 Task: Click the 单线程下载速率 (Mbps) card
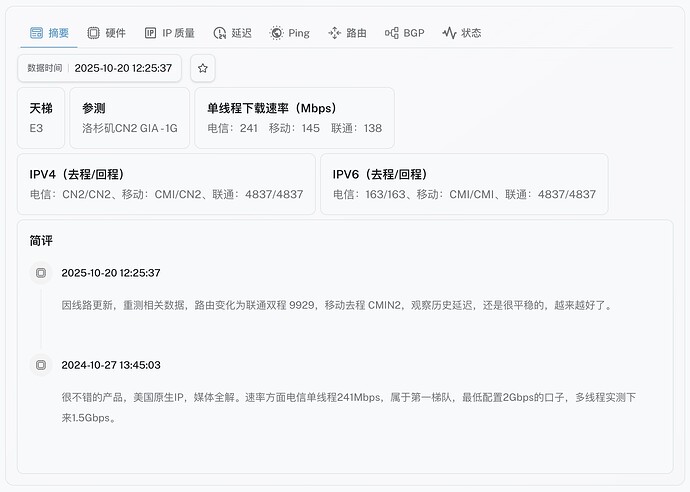pyautogui.click(x=294, y=118)
